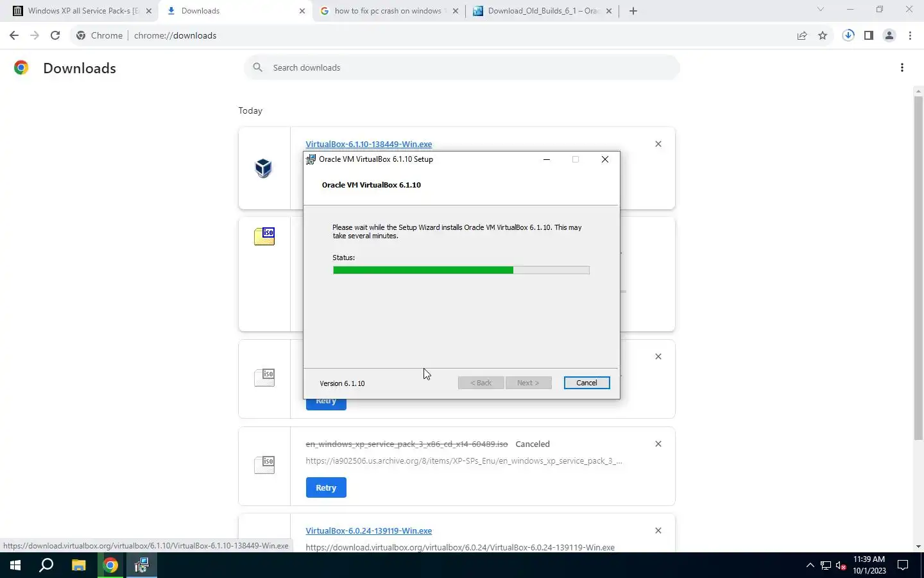Click the yellow ISO file icon
The width and height of the screenshot is (924, 578).
point(264,236)
